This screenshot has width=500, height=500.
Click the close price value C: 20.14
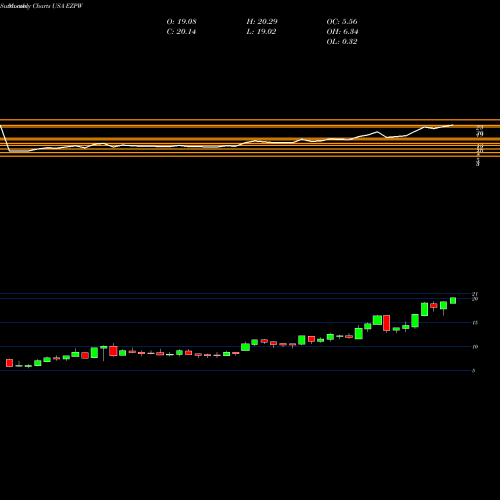pyautogui.click(x=181, y=32)
